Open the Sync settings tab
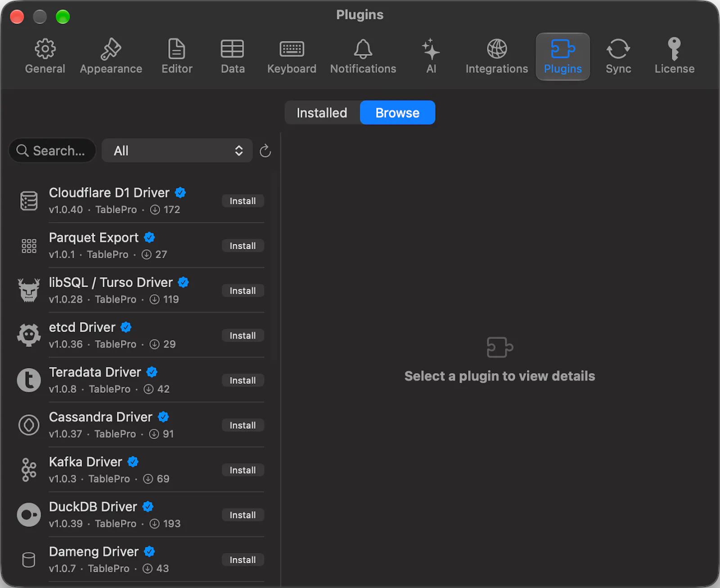The width and height of the screenshot is (720, 588). (618, 57)
